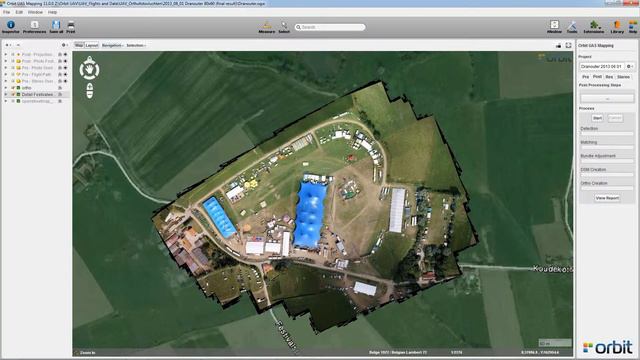Switch to the Layout view tab
The image size is (640, 360).
click(x=91, y=45)
